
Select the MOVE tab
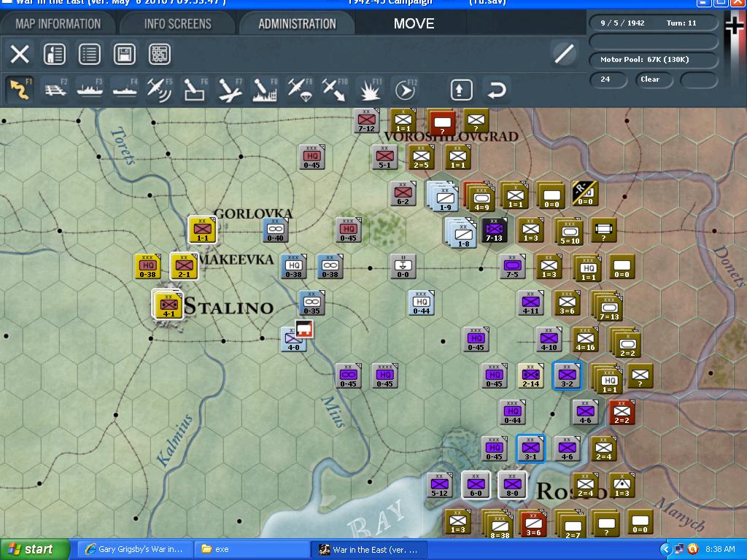click(x=414, y=24)
